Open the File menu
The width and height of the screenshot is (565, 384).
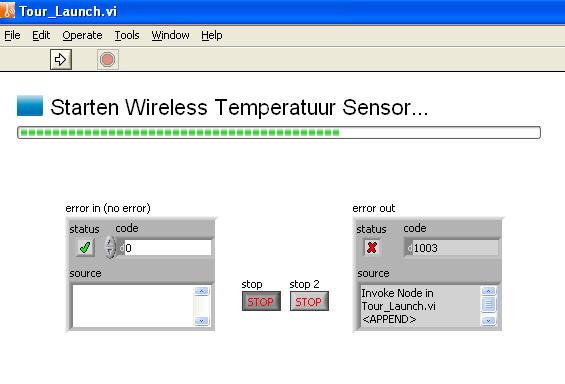12,35
